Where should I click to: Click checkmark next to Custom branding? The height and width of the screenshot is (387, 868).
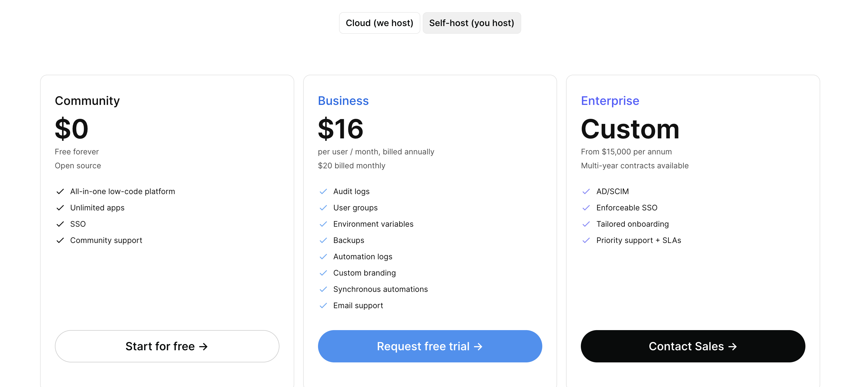(x=323, y=273)
